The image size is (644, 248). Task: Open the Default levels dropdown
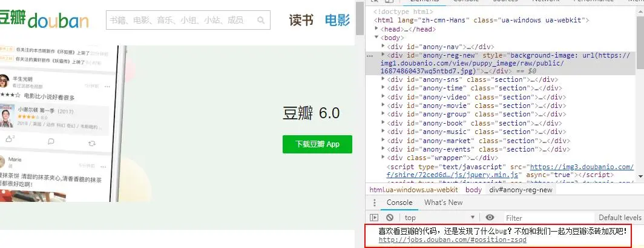[620, 218]
